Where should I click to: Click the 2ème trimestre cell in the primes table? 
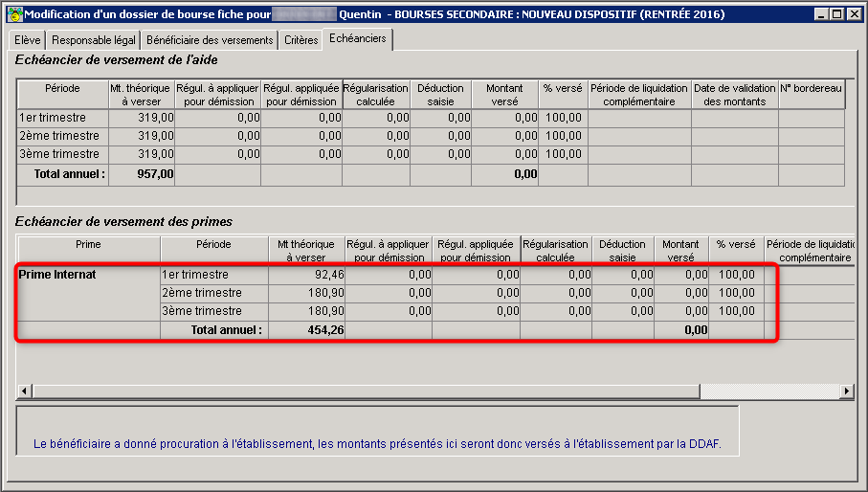(214, 293)
